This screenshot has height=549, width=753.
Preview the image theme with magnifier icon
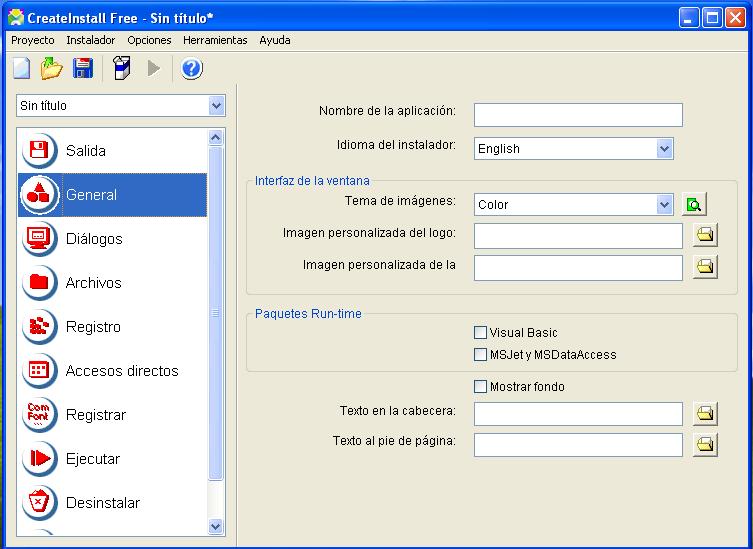point(694,205)
